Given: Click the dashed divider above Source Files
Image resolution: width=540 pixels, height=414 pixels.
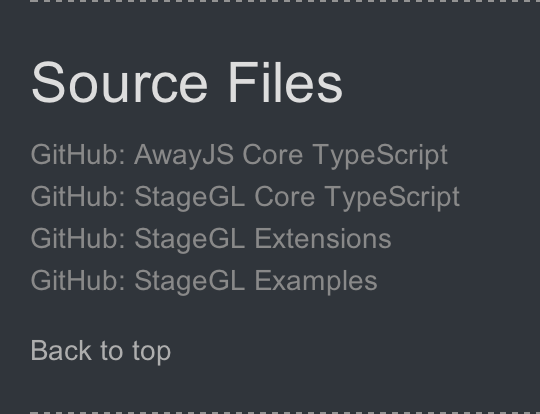Looking at the screenshot, I should 285,1.
